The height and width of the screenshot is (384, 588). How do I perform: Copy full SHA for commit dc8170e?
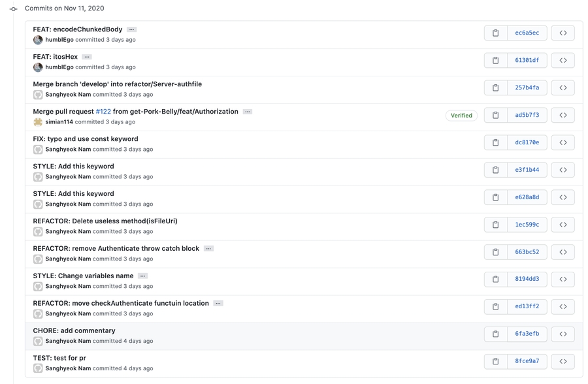[x=495, y=142]
